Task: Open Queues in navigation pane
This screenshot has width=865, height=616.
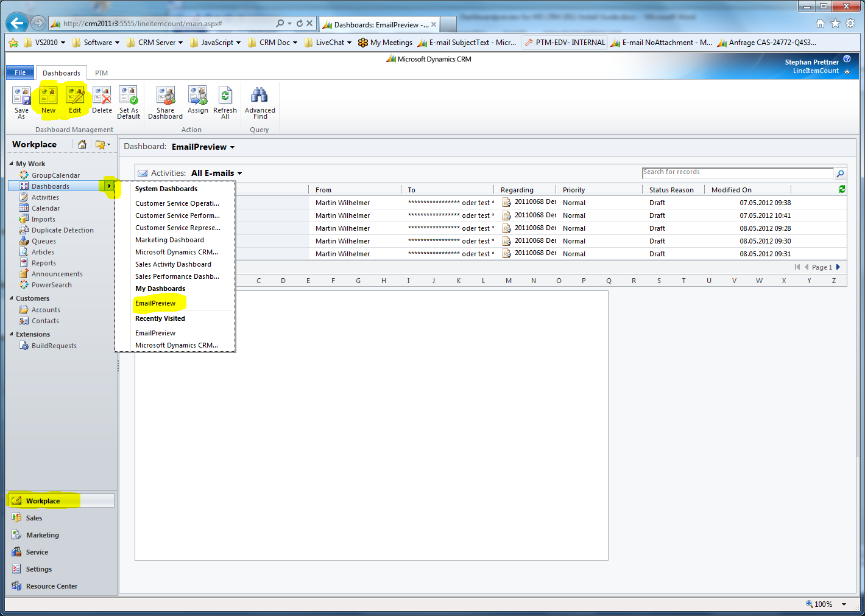Action: (43, 241)
